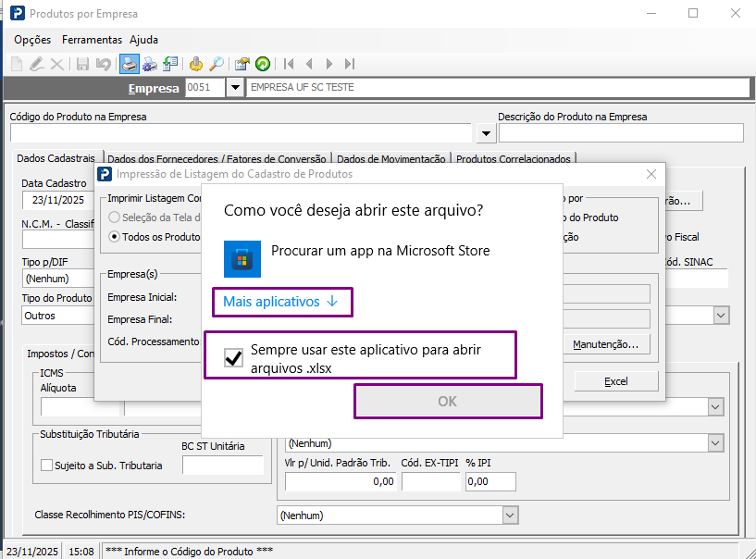This screenshot has width=756, height=559.
Task: Click the Print listing printer icon
Action: pos(130,64)
